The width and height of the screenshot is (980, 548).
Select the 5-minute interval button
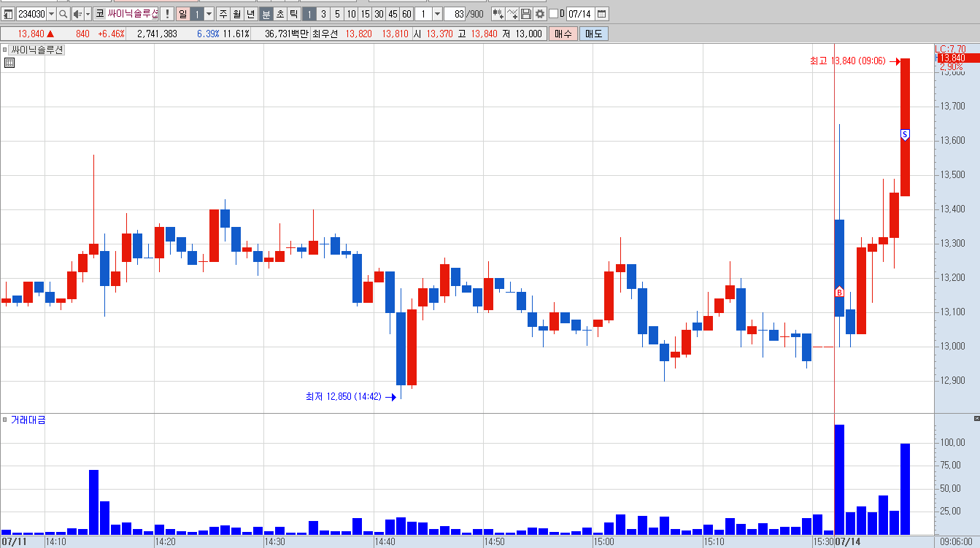337,14
